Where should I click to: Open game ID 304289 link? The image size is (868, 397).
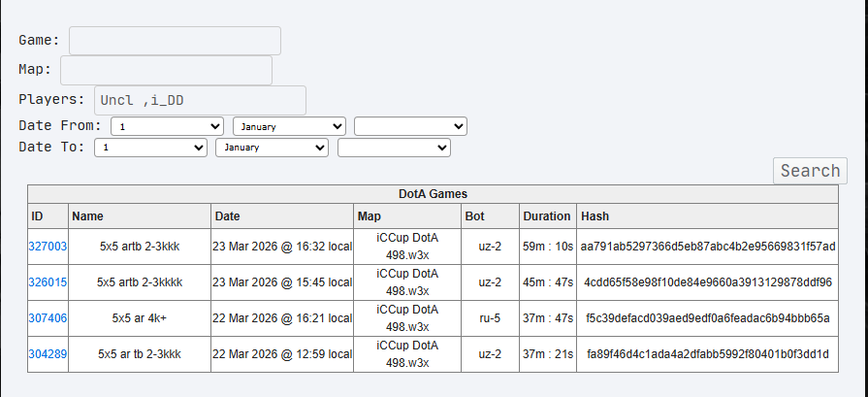click(x=48, y=354)
